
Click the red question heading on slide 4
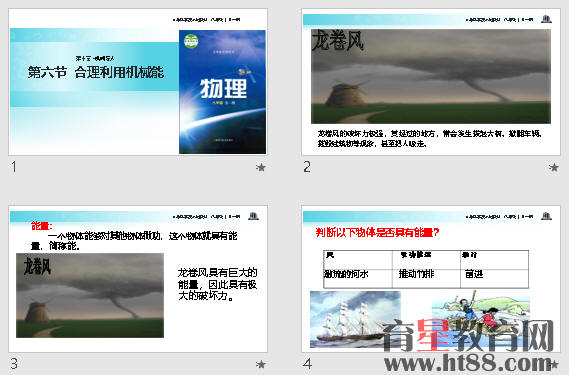(x=377, y=232)
